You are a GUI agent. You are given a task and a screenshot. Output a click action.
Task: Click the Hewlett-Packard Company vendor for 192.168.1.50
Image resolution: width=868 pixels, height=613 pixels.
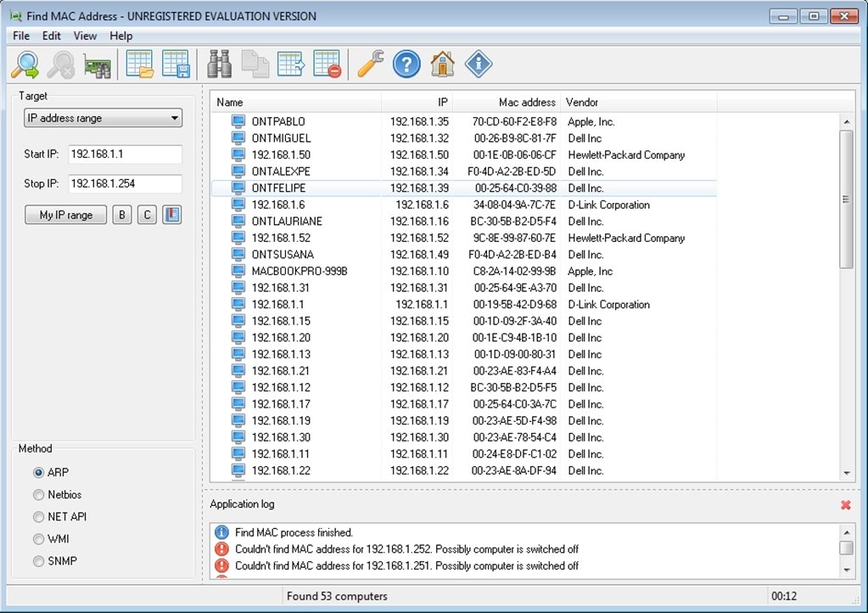626,155
